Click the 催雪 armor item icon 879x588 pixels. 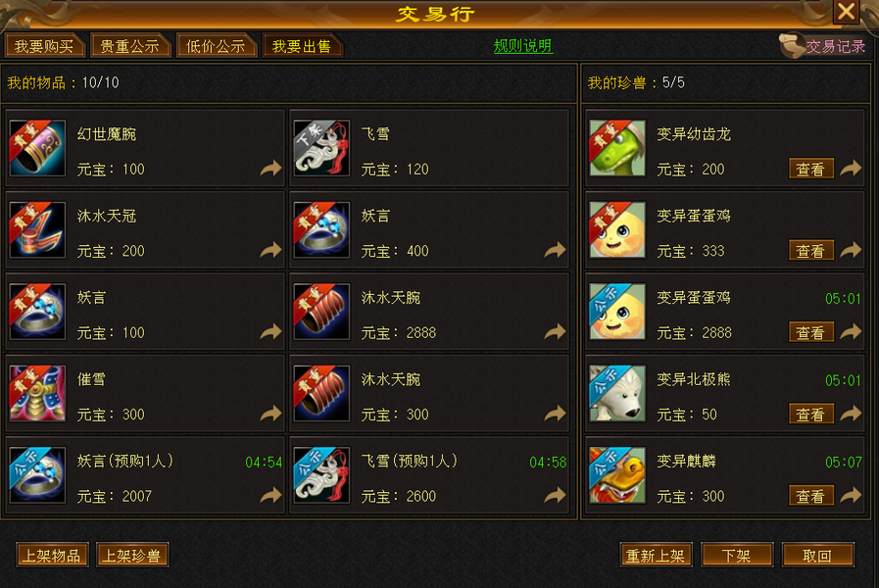click(x=37, y=394)
